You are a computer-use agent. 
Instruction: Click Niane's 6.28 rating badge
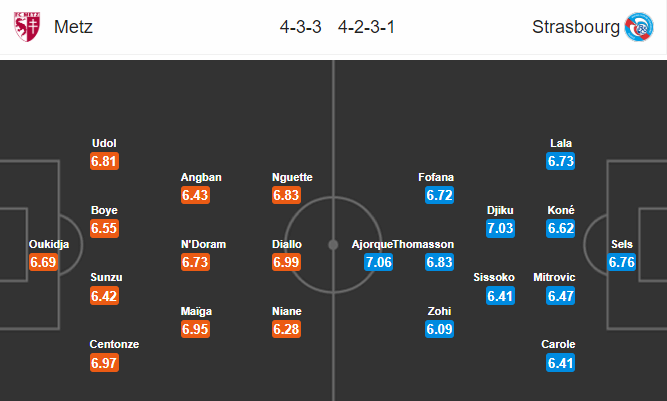pos(286,329)
